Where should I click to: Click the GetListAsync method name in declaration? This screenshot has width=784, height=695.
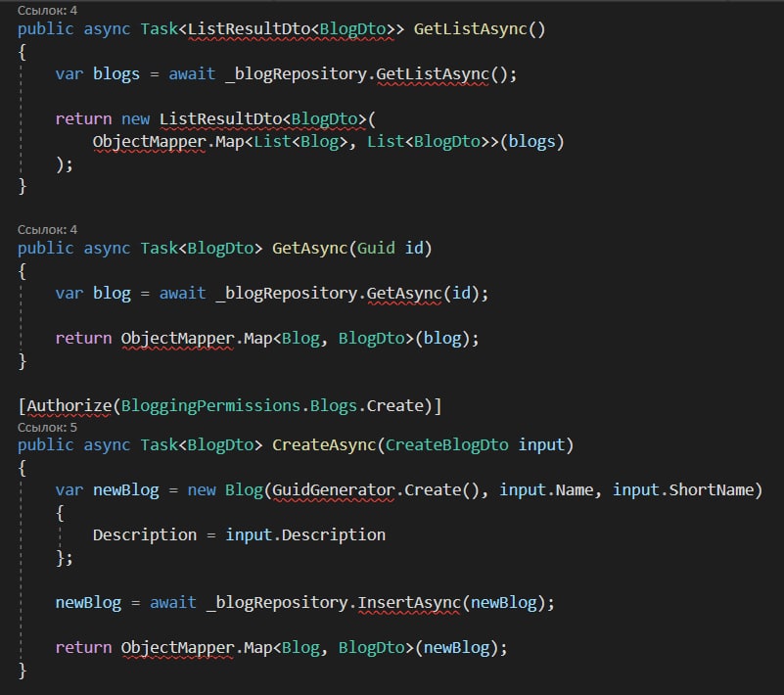click(471, 29)
